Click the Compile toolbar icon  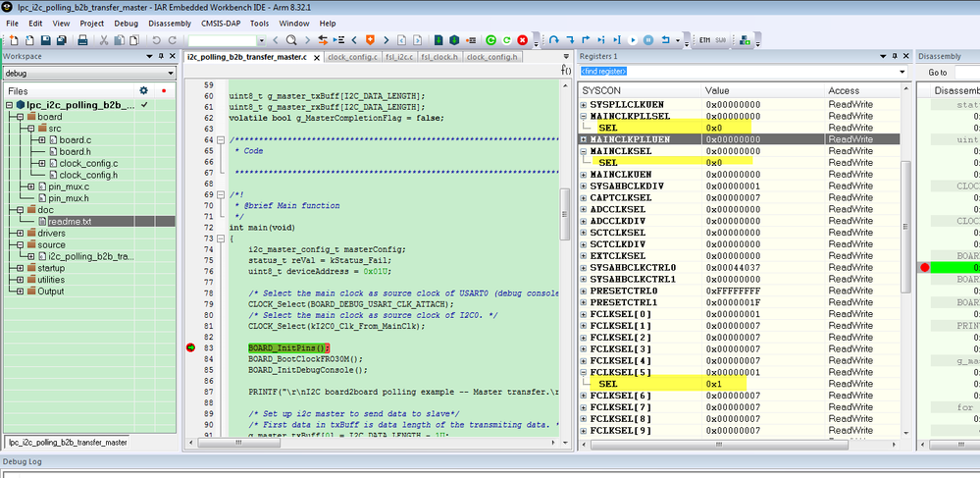(438, 40)
